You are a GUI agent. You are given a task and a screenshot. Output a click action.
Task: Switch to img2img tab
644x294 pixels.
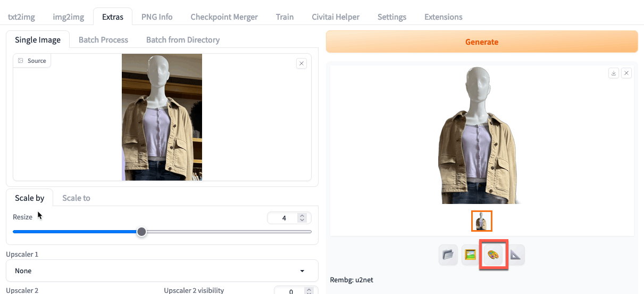point(68,17)
